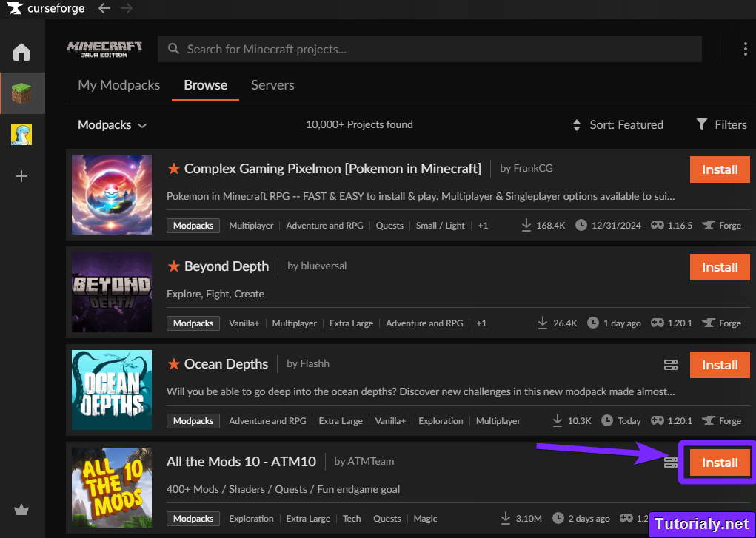Click the server pack icon for Ocean Depths
Image resolution: width=756 pixels, height=538 pixels.
pos(671,365)
